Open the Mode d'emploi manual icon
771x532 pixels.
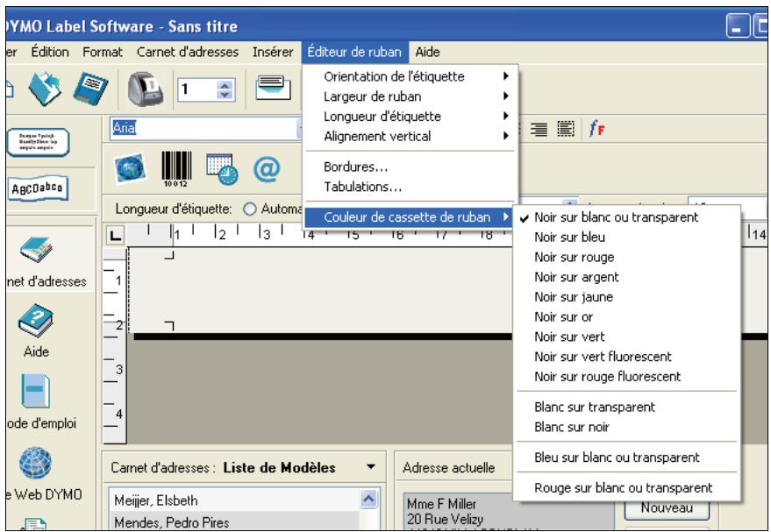[35, 391]
